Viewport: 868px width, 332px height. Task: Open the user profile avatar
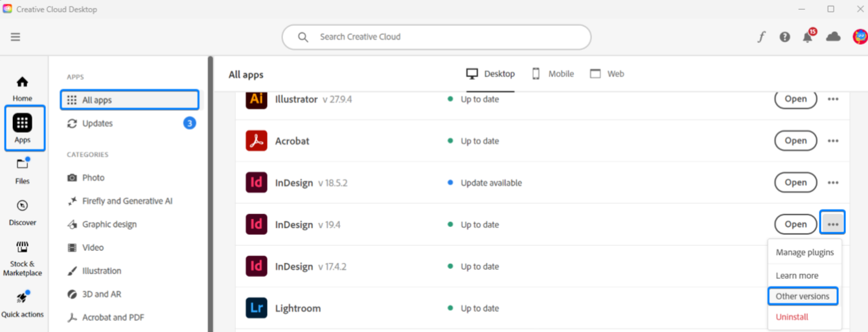click(x=859, y=37)
